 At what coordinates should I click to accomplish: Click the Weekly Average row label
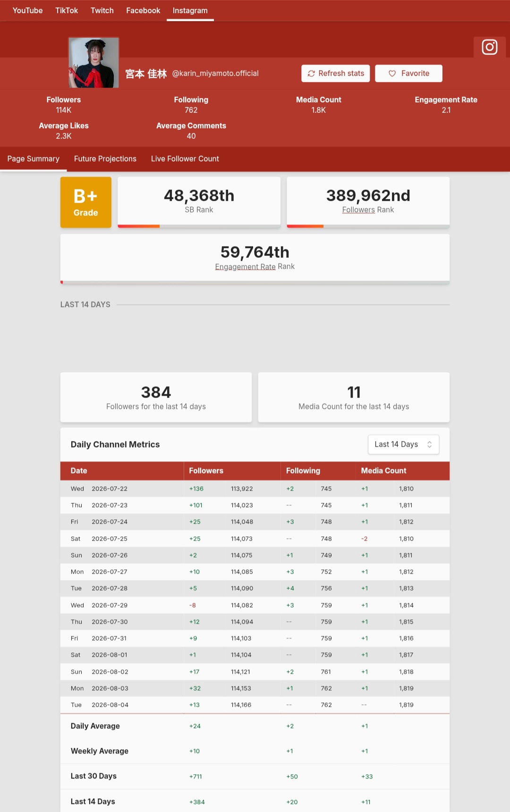point(100,751)
